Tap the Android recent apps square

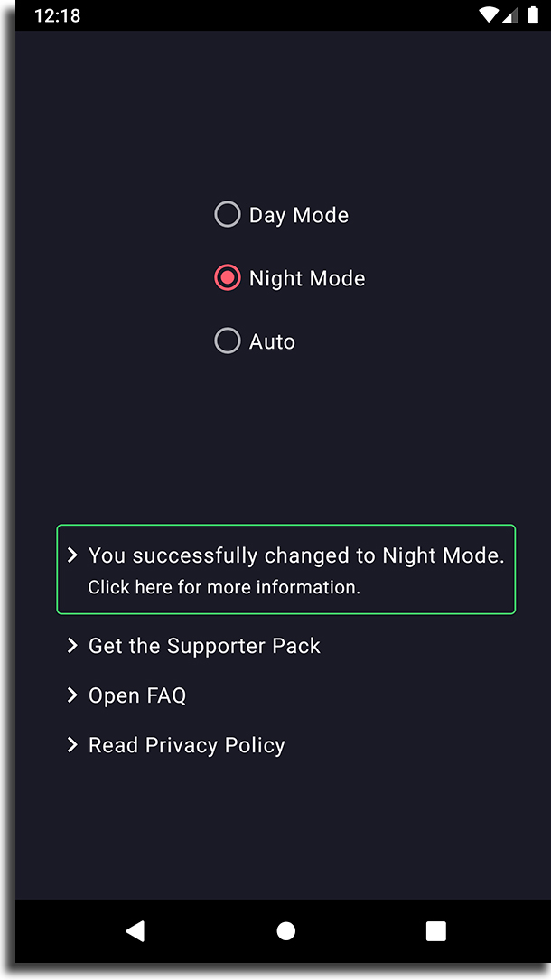[436, 930]
